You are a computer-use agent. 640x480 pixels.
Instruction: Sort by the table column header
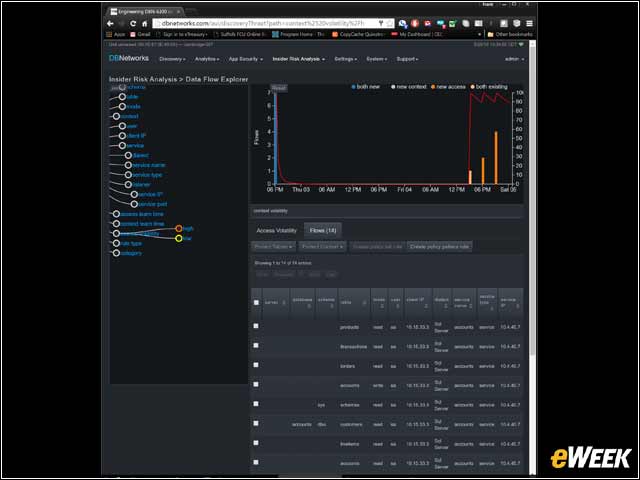click(353, 303)
